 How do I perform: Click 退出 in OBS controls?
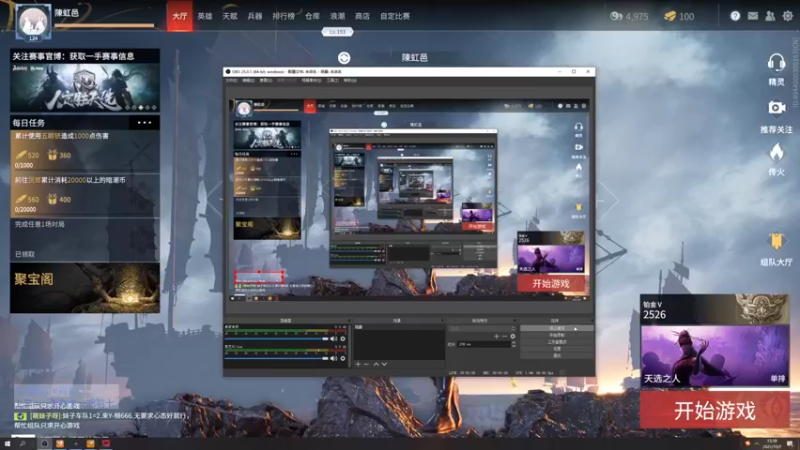coord(557,355)
